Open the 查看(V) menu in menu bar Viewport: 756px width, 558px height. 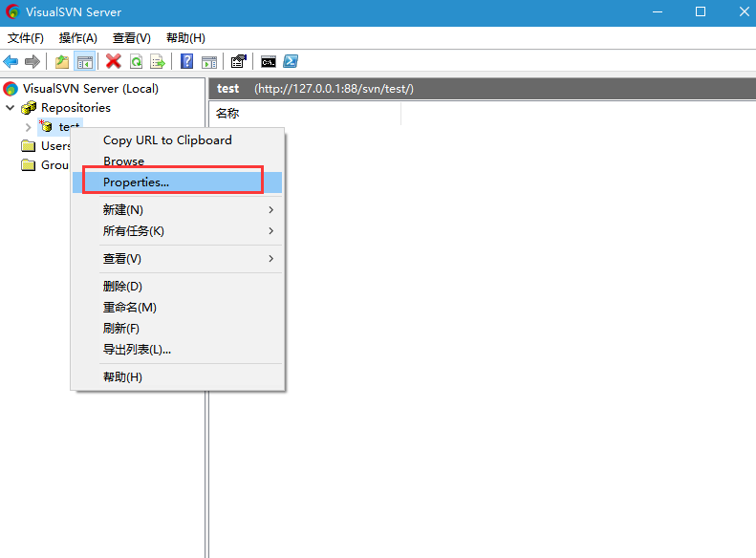click(132, 38)
